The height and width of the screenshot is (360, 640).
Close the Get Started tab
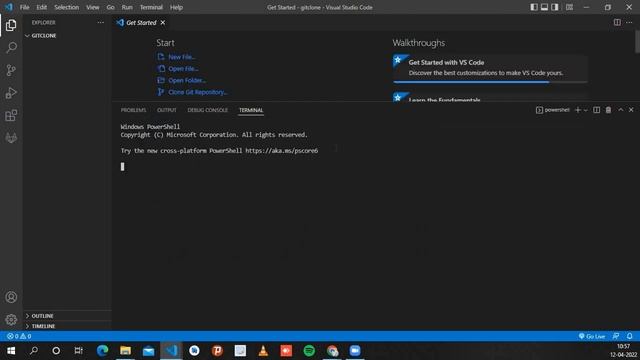(163, 22)
